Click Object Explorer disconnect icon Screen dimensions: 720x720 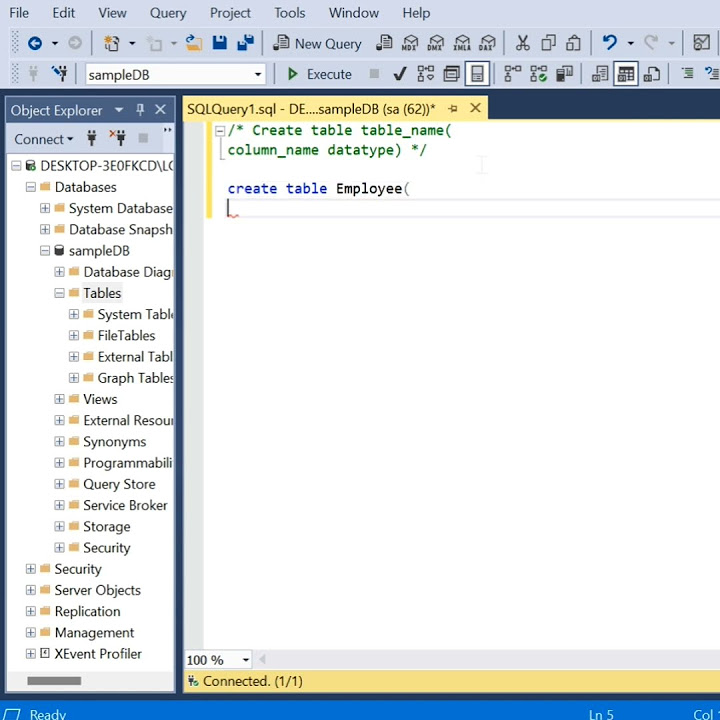[x=118, y=138]
